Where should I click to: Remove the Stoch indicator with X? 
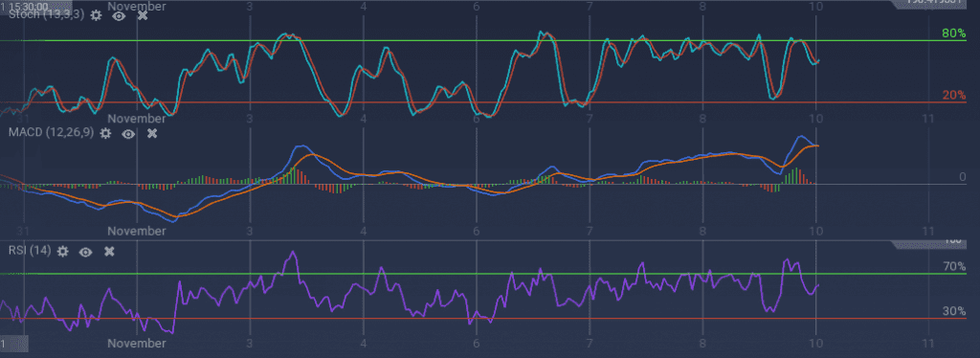[143, 15]
